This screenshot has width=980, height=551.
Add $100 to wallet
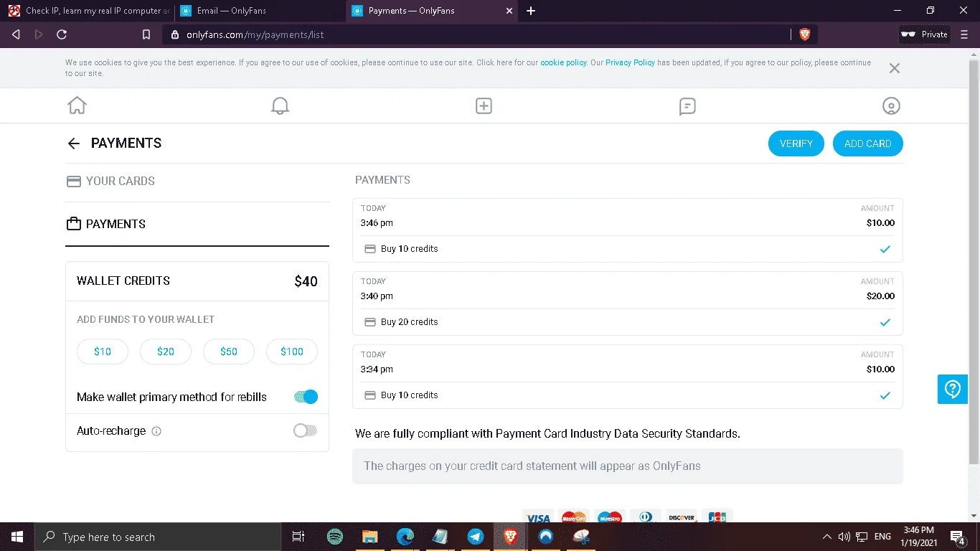[x=292, y=352]
